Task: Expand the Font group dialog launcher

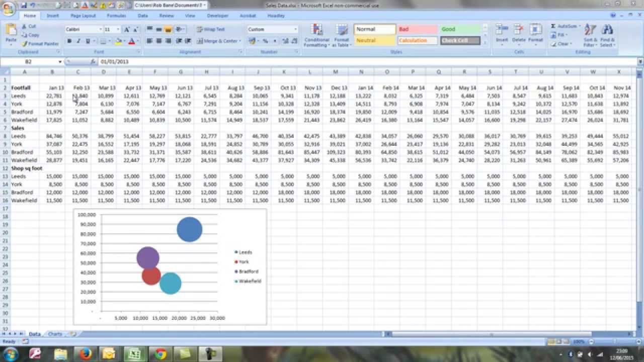Action: (x=138, y=52)
